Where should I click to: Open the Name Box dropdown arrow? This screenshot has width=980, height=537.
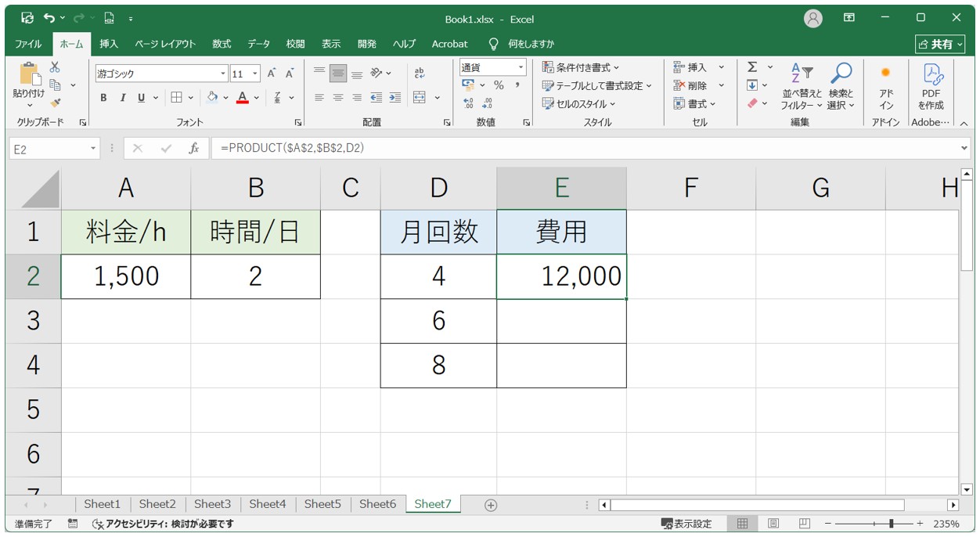[93, 148]
